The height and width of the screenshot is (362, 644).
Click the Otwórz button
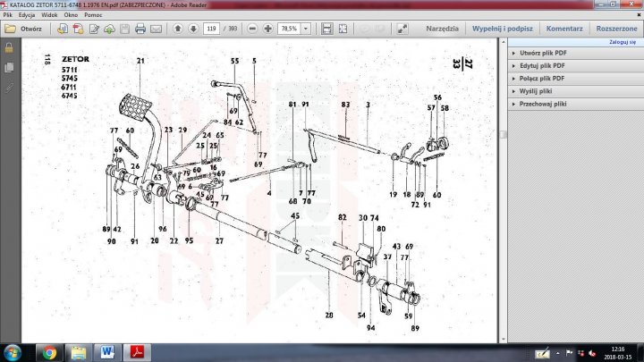(23, 29)
